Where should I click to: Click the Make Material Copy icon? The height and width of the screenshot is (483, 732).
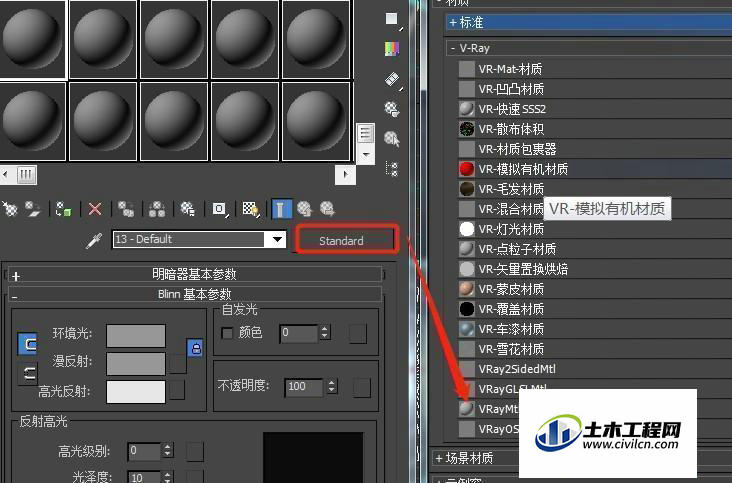coord(126,209)
